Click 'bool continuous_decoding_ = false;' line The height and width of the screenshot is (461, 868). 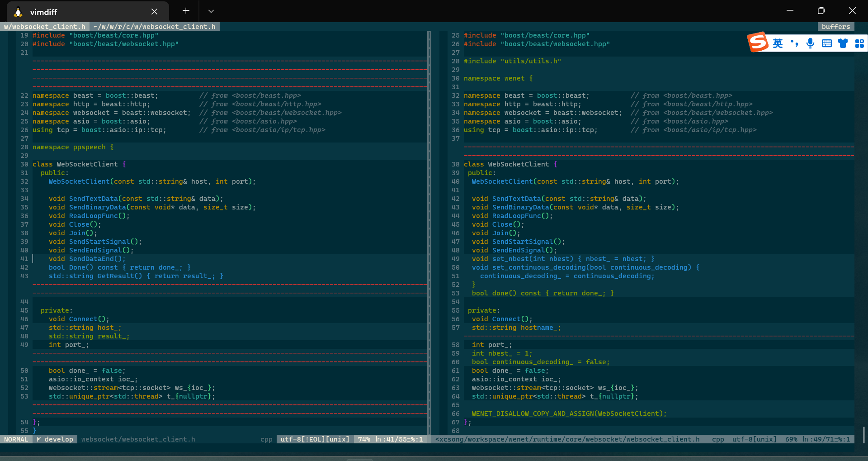[541, 362]
